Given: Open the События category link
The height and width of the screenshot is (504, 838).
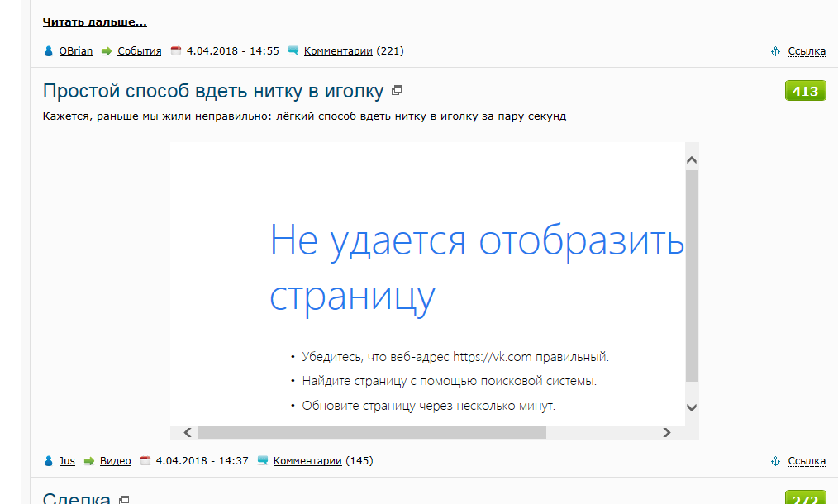Looking at the screenshot, I should [x=140, y=50].
